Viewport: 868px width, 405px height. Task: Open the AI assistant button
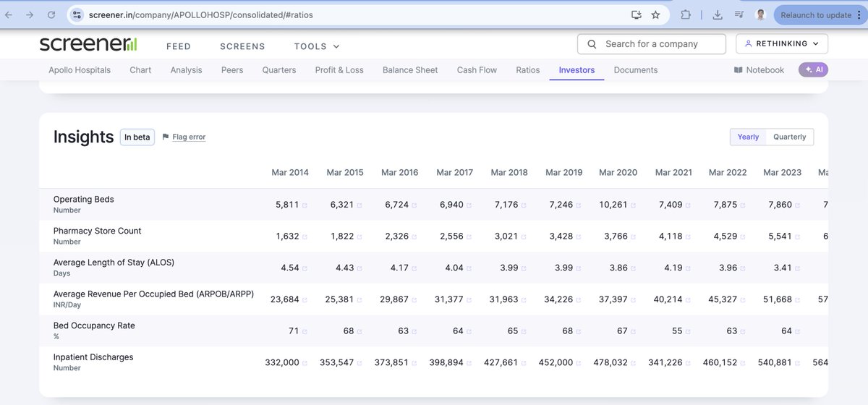[813, 70]
